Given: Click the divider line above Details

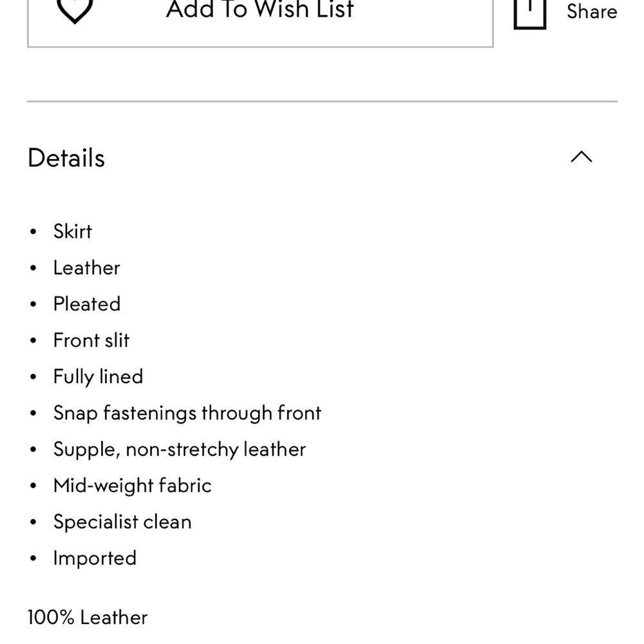Looking at the screenshot, I should pyautogui.click(x=322, y=101).
